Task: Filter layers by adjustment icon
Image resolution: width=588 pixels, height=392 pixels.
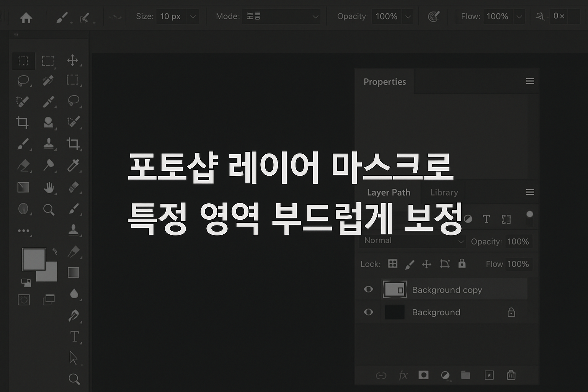Action: pos(468,219)
